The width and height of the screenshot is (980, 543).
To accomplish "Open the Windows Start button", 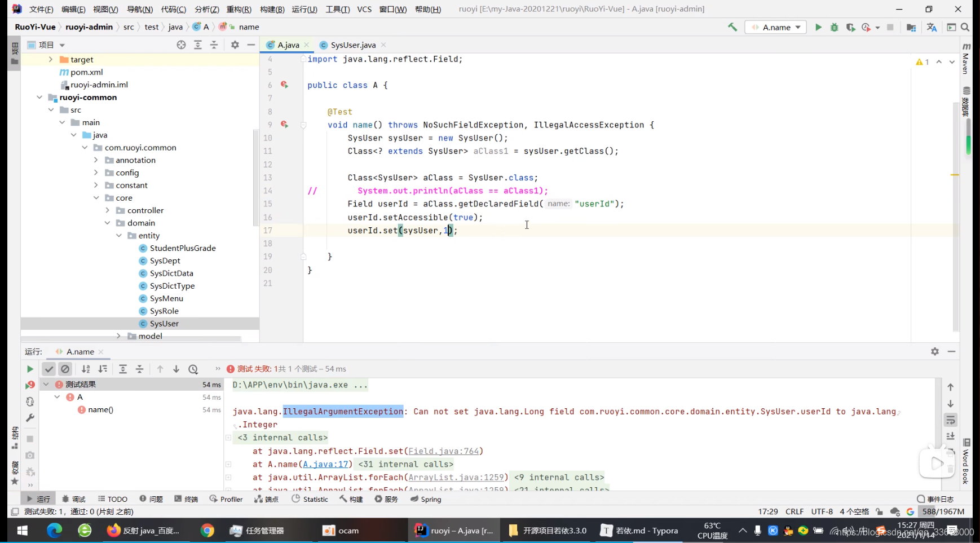I will 23,531.
